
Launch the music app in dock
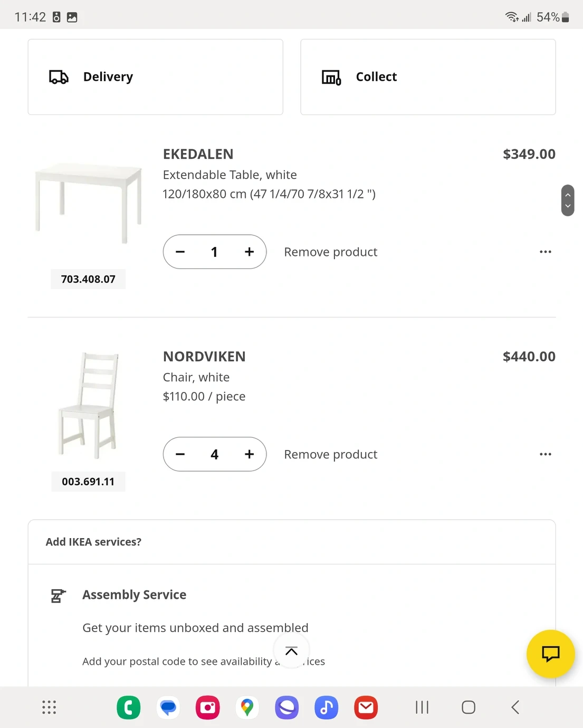[326, 707]
